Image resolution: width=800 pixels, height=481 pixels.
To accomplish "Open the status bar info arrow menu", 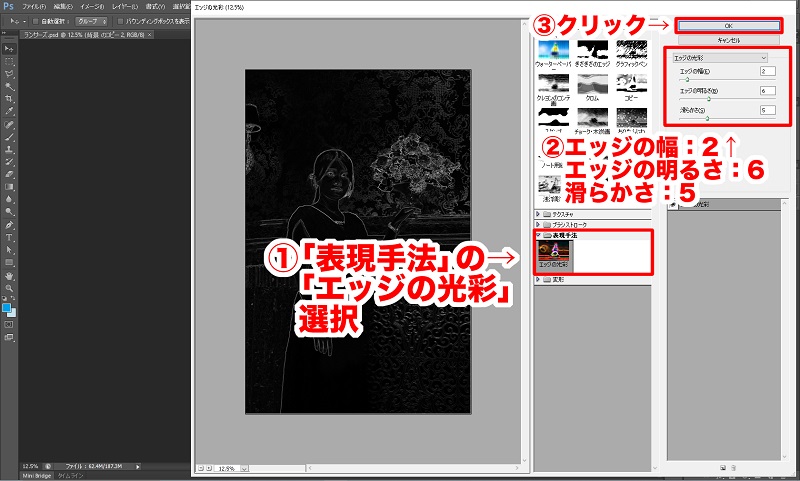I will click(137, 466).
